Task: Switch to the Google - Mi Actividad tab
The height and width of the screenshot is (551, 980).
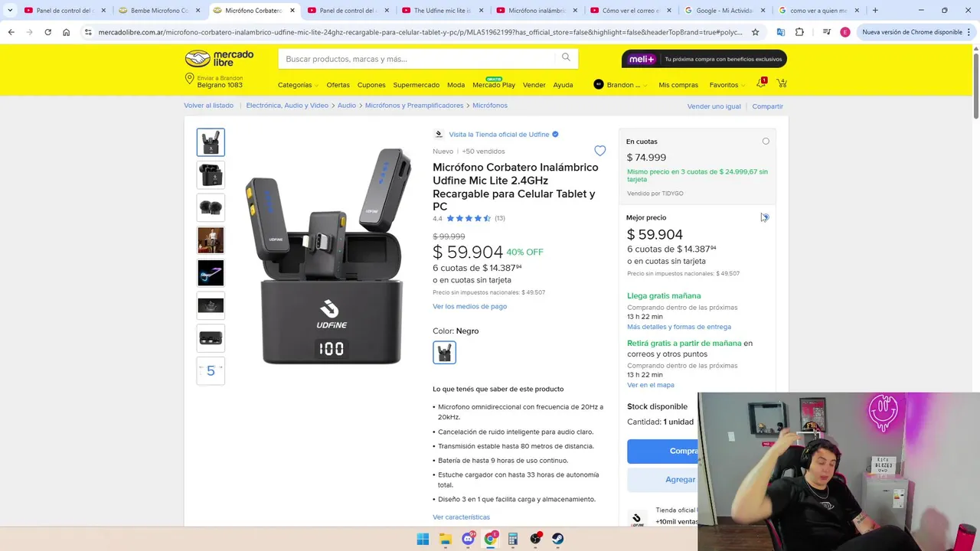Action: (724, 11)
